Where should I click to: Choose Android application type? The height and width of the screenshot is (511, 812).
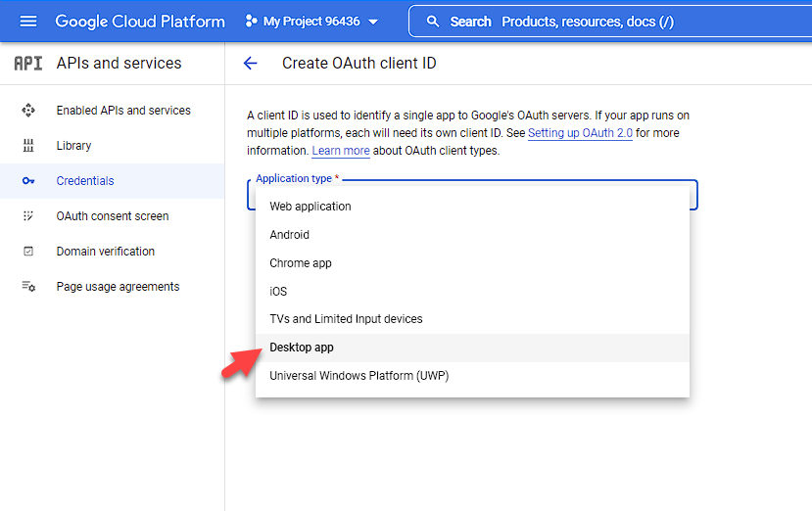[290, 235]
